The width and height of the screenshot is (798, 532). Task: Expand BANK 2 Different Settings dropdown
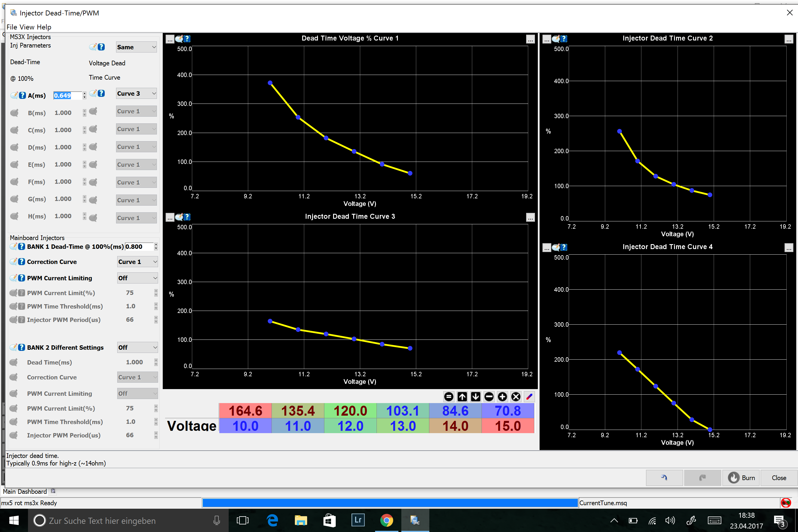[x=137, y=347]
